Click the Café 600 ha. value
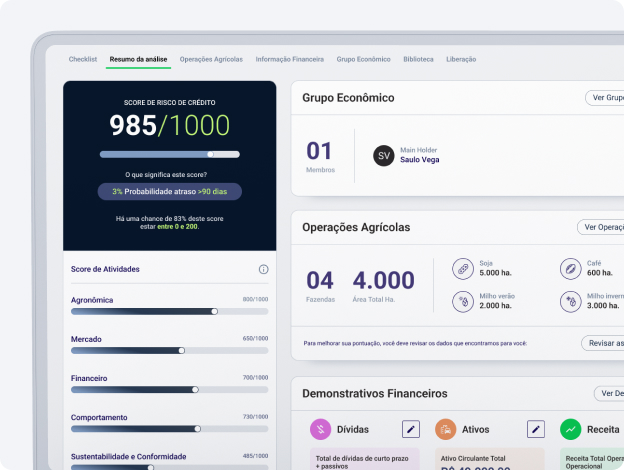Viewport: 624px width, 470px height. click(600, 273)
